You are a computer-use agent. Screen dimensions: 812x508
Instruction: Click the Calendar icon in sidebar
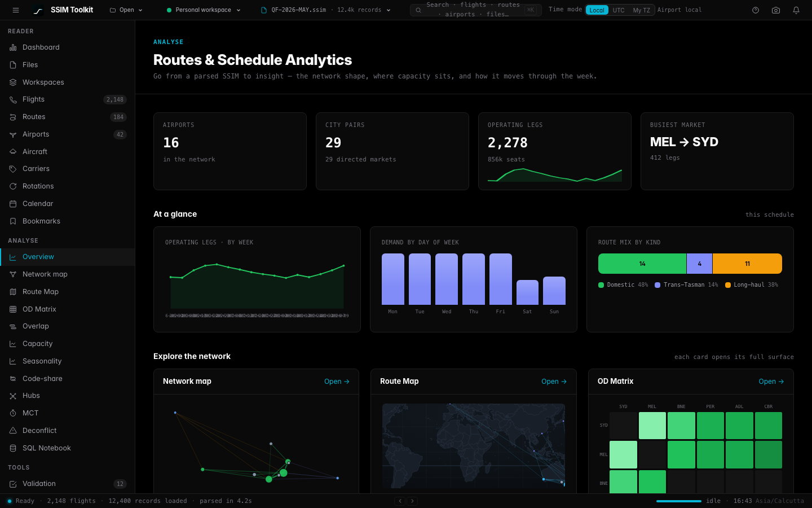click(x=13, y=204)
